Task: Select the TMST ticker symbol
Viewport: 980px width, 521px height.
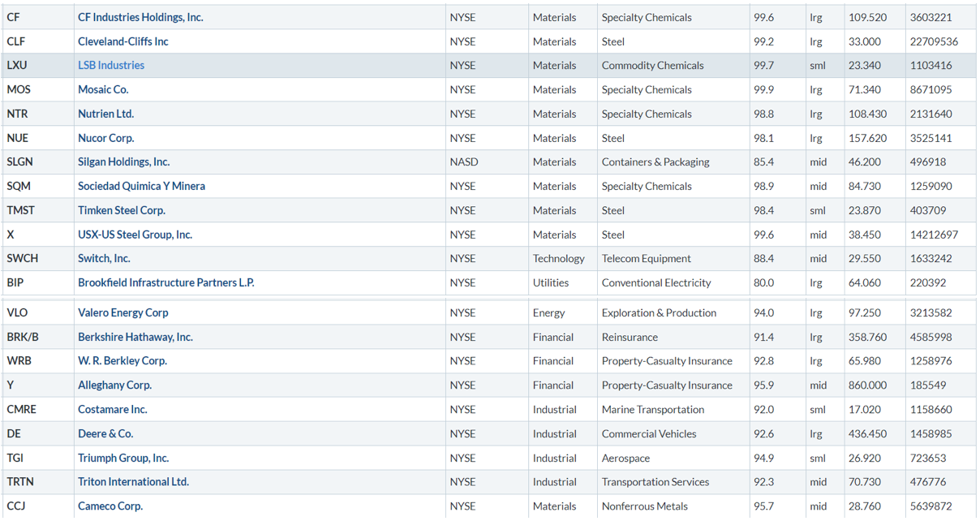Action: point(21,211)
